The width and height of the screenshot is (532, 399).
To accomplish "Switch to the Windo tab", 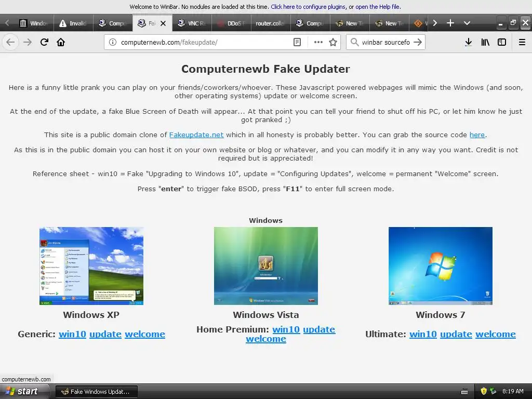I will click(x=34, y=23).
